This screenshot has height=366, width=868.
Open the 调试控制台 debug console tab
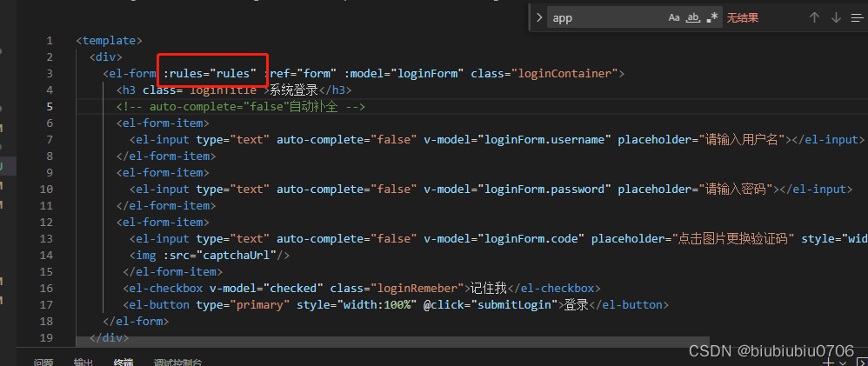tap(177, 362)
